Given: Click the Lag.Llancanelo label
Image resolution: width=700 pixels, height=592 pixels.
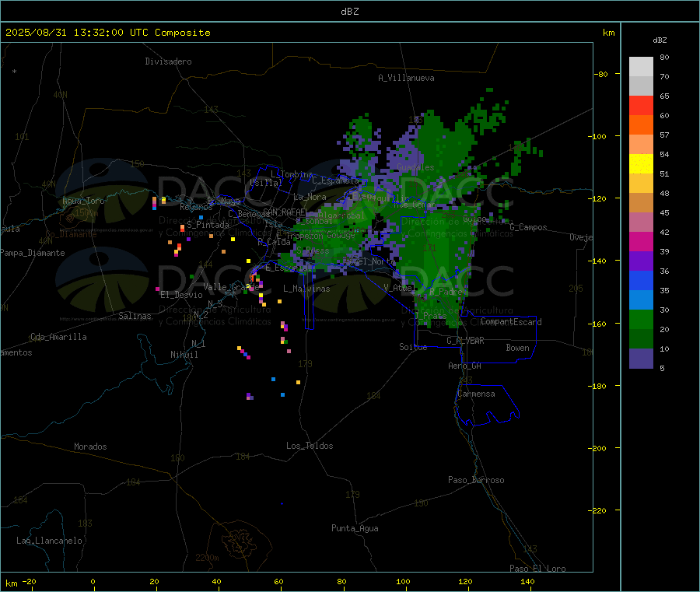Looking at the screenshot, I should click(x=49, y=541).
